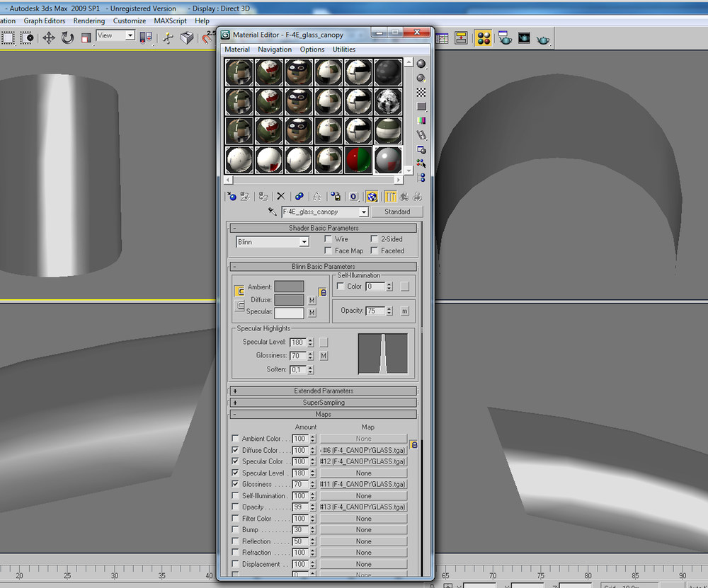Open the F-4E_glass_canopy material name dropdown
This screenshot has width=708, height=588.
(325, 212)
